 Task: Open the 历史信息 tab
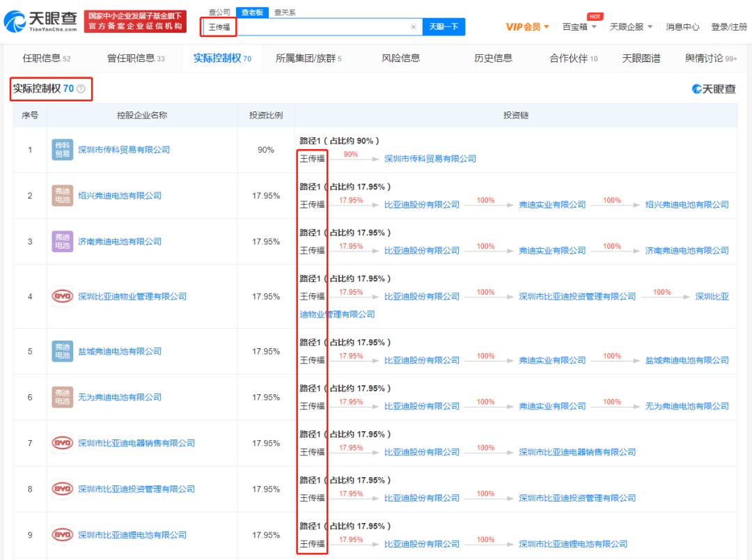(x=493, y=59)
